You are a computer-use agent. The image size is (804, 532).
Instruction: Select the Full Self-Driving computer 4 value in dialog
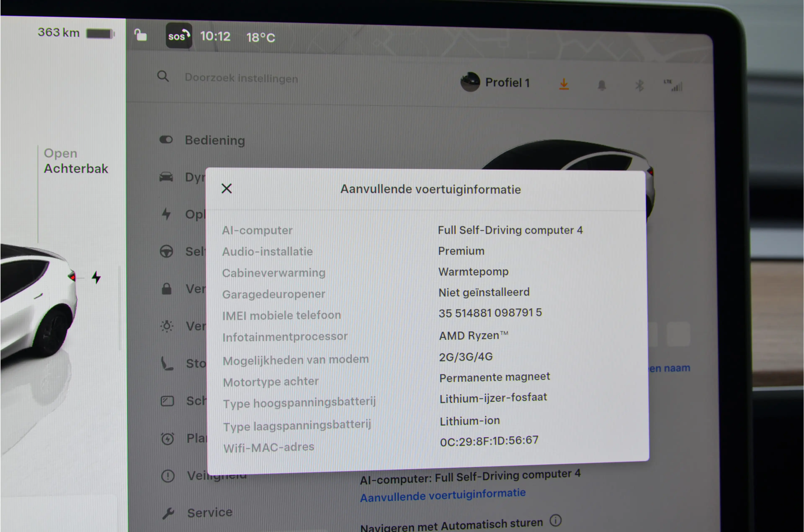tap(510, 230)
